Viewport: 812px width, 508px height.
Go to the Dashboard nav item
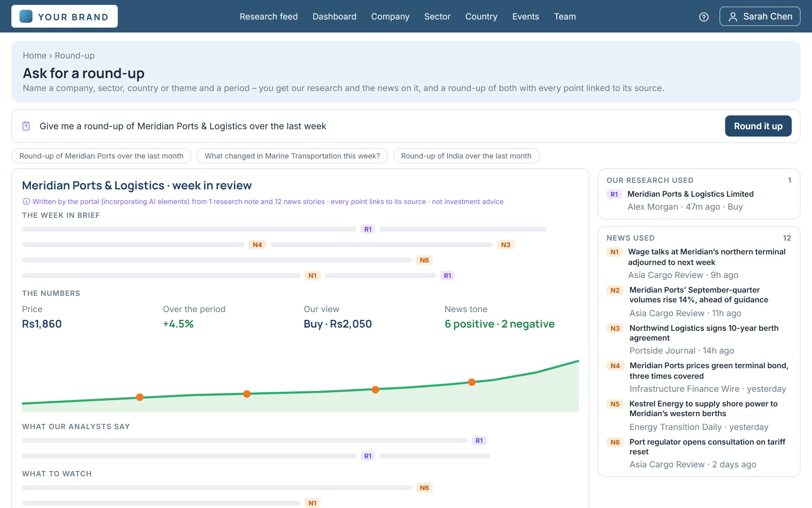(334, 17)
